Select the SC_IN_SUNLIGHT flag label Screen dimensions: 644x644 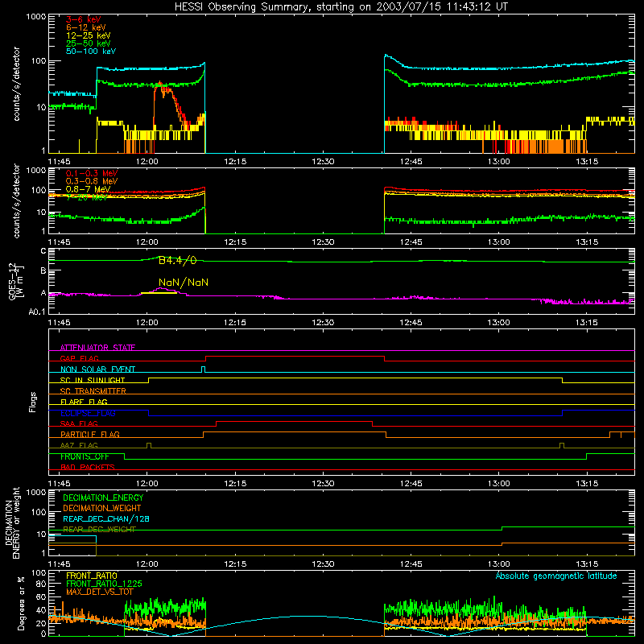[93, 380]
